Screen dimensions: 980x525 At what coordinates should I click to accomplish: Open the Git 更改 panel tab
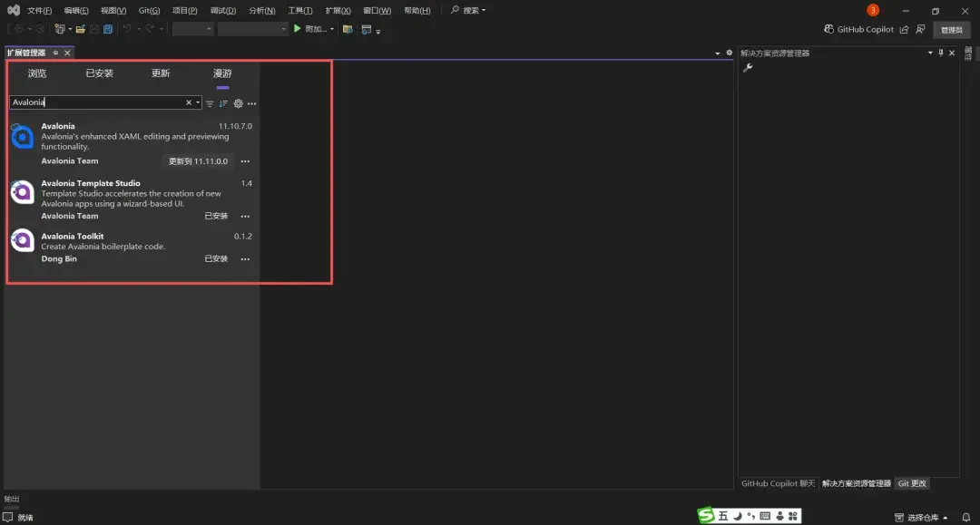[x=911, y=483]
